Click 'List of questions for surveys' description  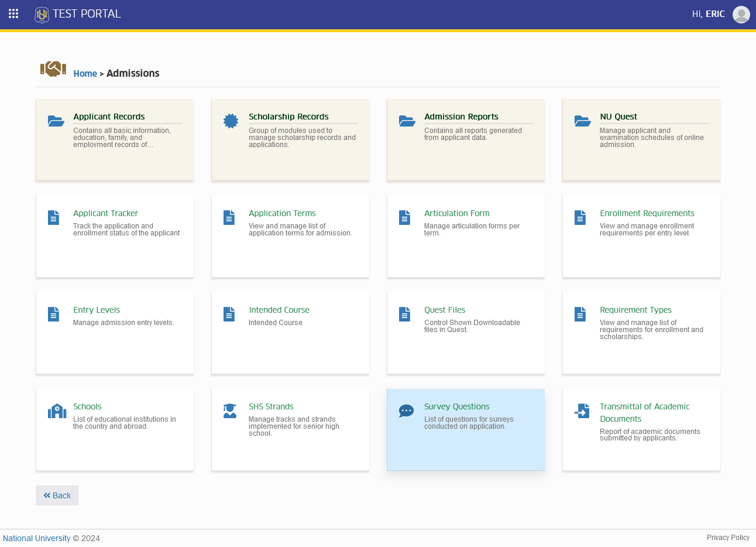(x=469, y=423)
